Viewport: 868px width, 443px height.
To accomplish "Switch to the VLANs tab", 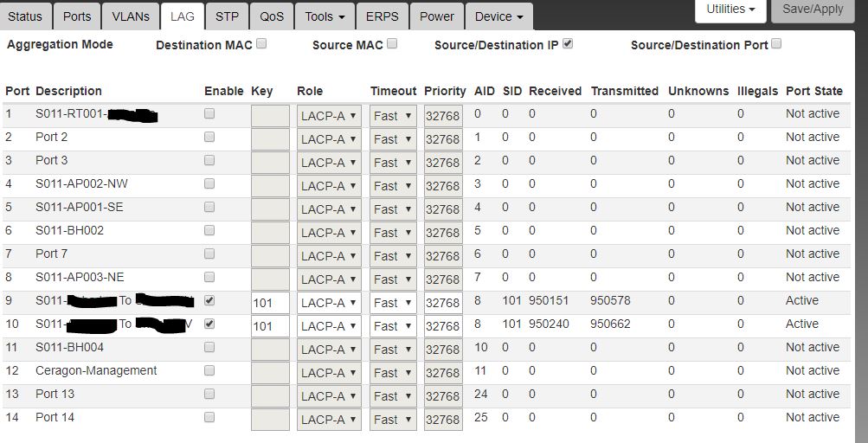I will coord(131,16).
